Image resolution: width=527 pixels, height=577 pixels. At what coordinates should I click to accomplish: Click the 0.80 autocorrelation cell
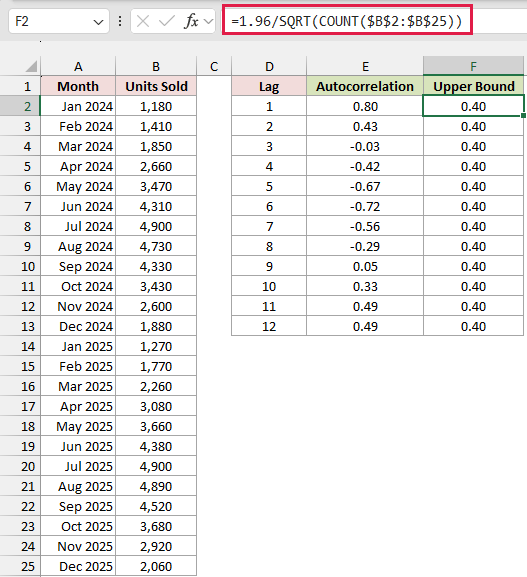coord(365,106)
